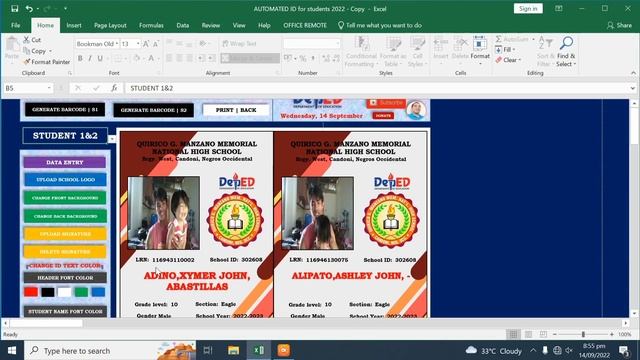Viewport: 640px width, 360px height.
Task: Switch to the Data tab
Action: (x=182, y=25)
